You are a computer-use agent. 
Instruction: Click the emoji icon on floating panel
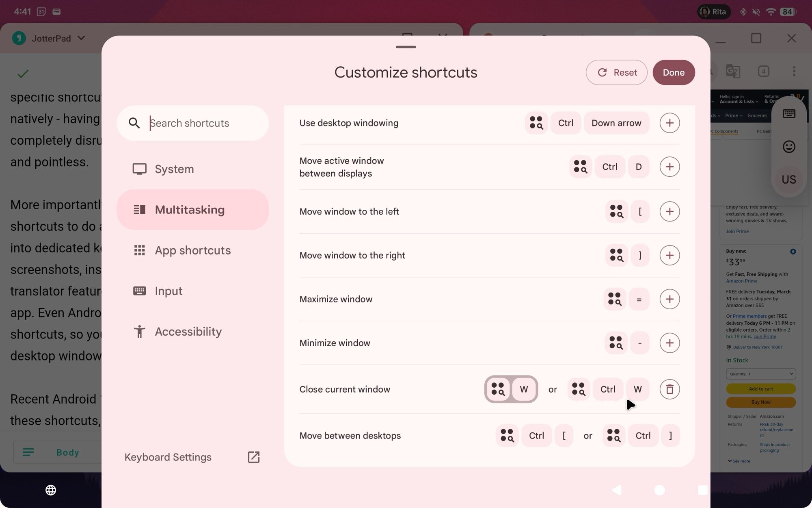pyautogui.click(x=788, y=146)
